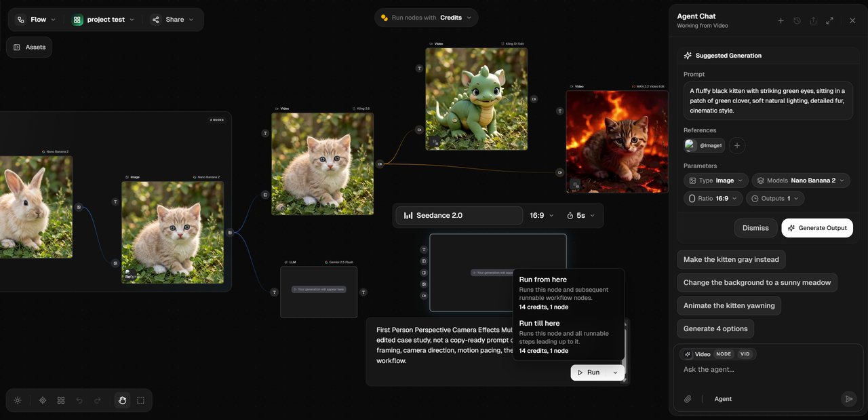868x420 pixels.
Task: Click the 'Animate the kitten yawning' suggestion
Action: click(728, 306)
